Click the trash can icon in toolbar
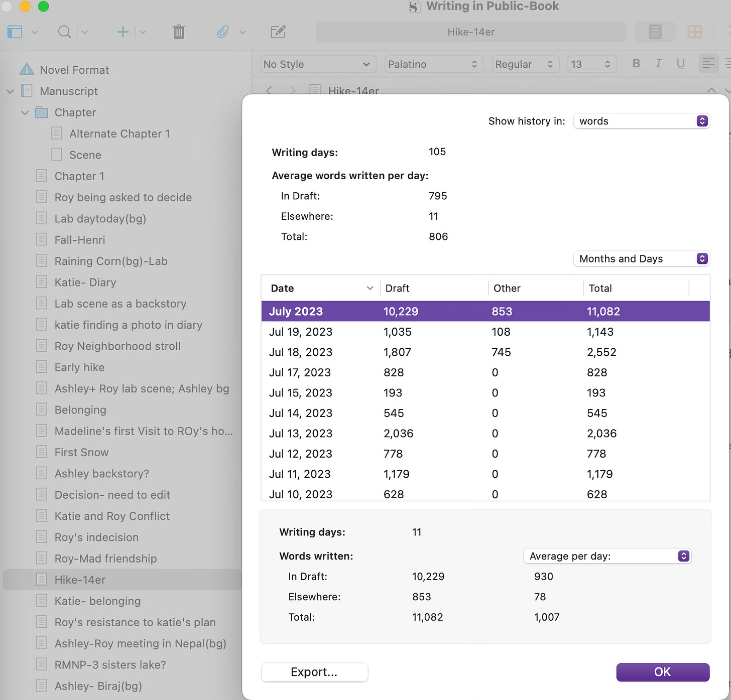Viewport: 731px width, 700px height. coord(179,32)
